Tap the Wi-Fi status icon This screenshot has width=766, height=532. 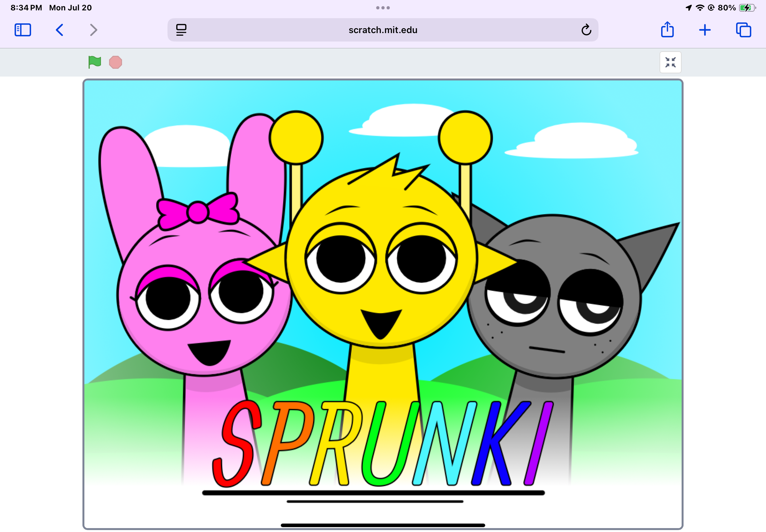click(700, 8)
